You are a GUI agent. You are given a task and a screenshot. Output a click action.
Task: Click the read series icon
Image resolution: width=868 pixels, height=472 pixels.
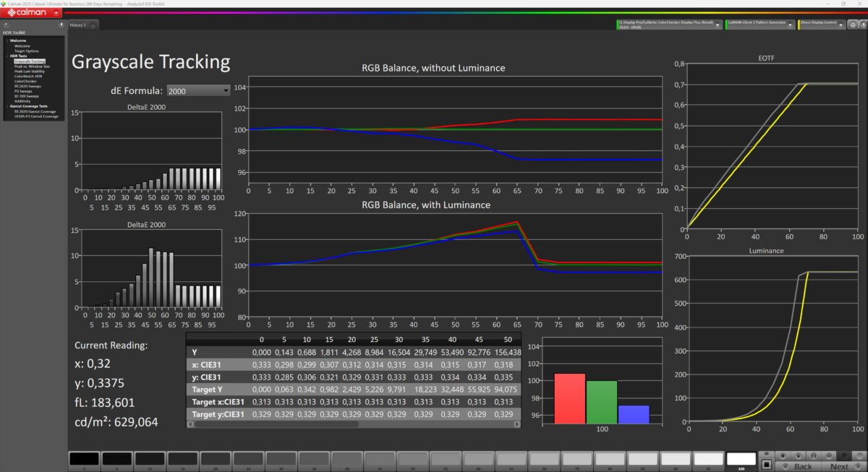(x=798, y=456)
